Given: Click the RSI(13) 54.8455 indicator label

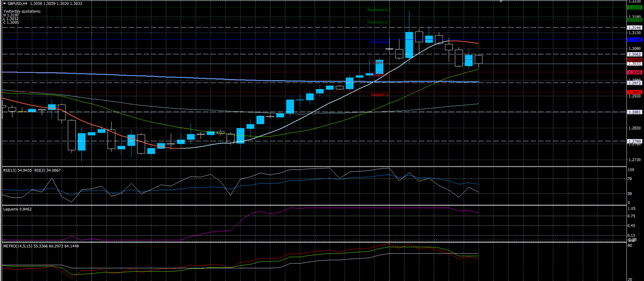Looking at the screenshot, I should click(x=18, y=170).
